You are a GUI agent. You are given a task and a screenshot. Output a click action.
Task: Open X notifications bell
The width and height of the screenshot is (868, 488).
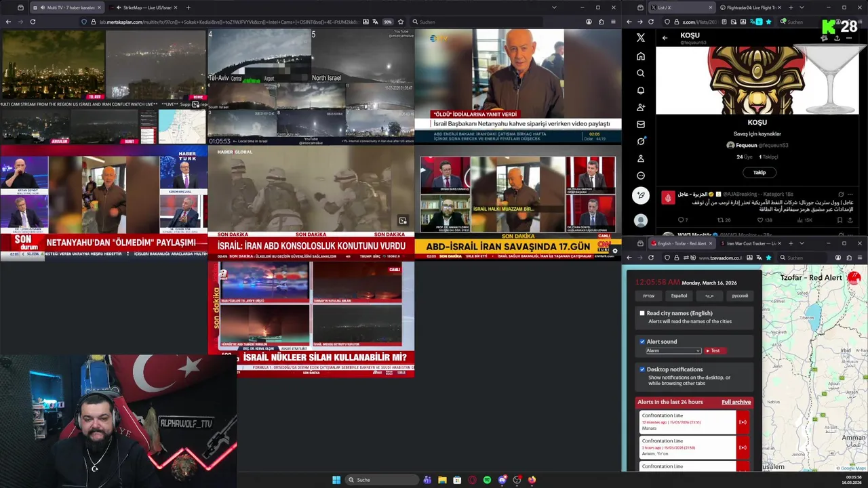640,90
